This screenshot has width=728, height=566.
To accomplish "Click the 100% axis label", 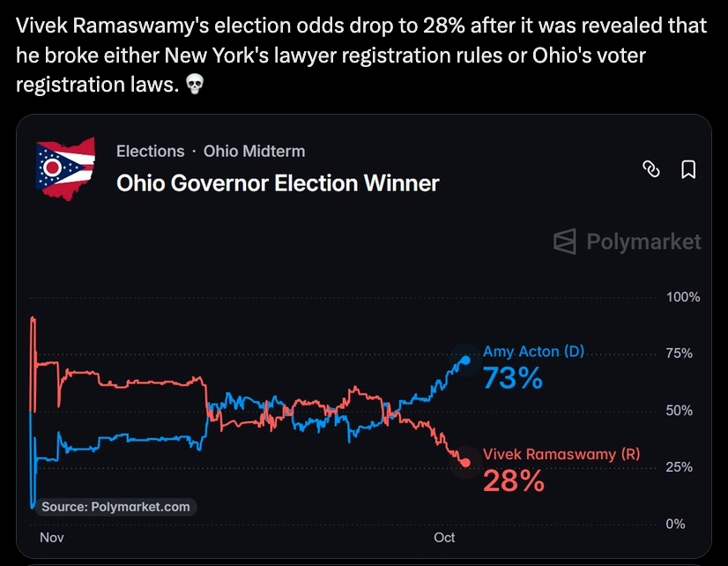I will [x=683, y=297].
